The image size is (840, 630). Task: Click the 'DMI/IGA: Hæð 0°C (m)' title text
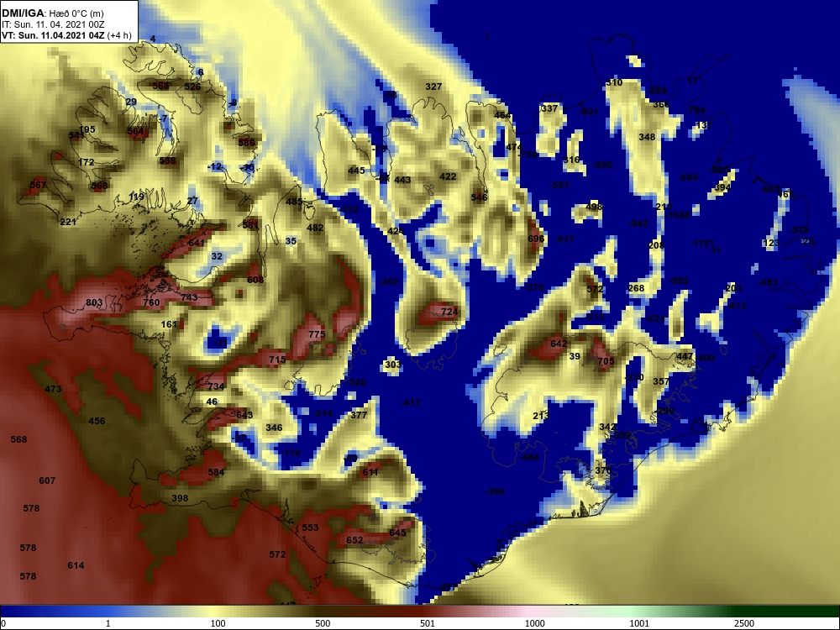pyautogui.click(x=52, y=13)
